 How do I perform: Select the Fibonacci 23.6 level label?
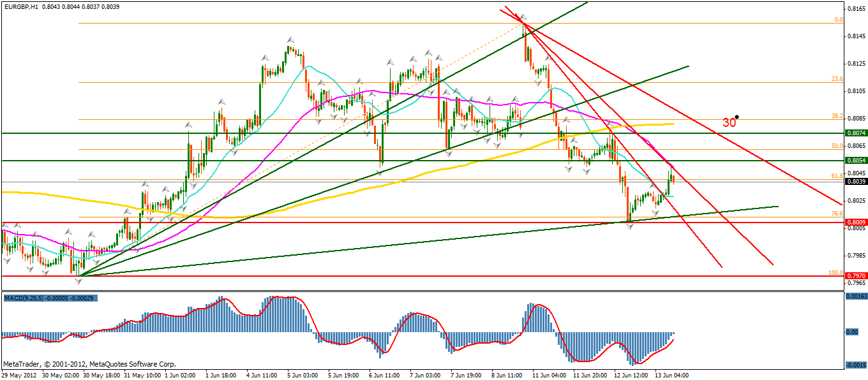[x=837, y=79]
